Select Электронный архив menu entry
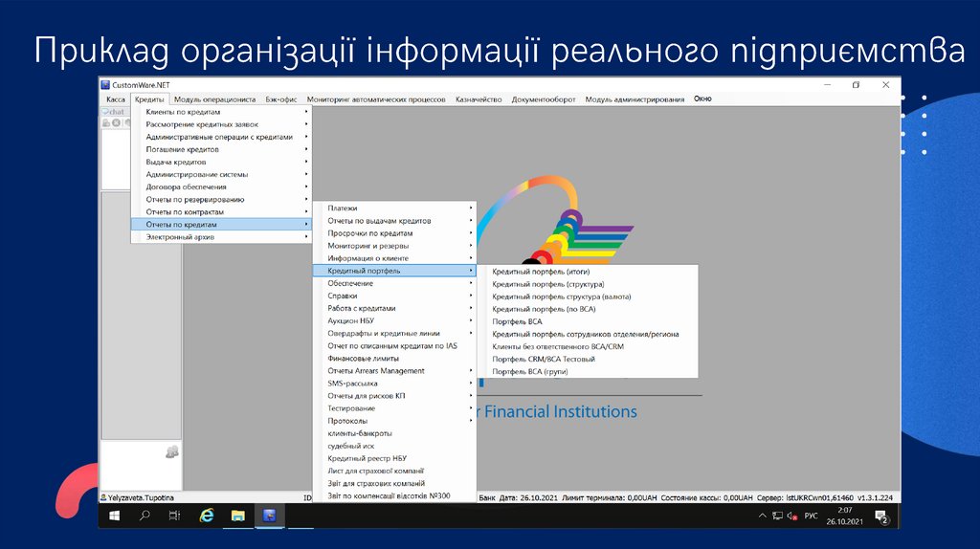 click(x=221, y=236)
